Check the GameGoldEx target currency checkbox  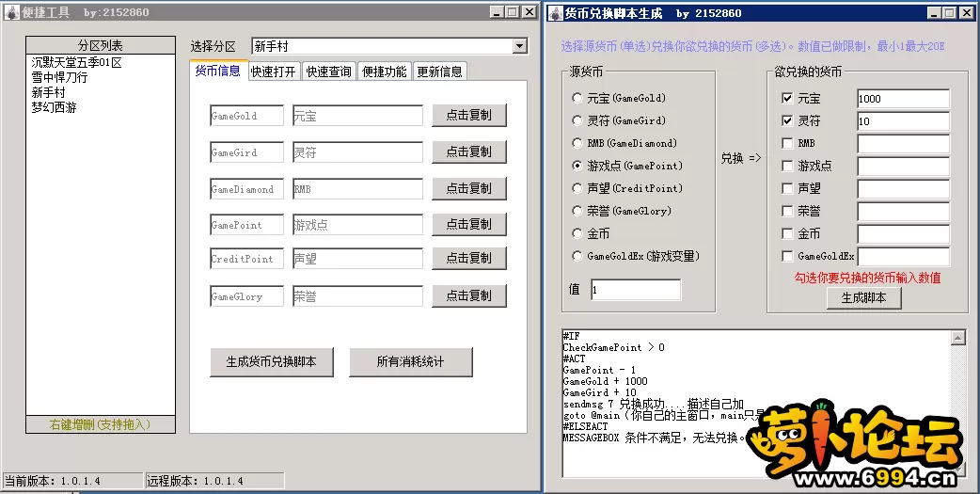[787, 256]
